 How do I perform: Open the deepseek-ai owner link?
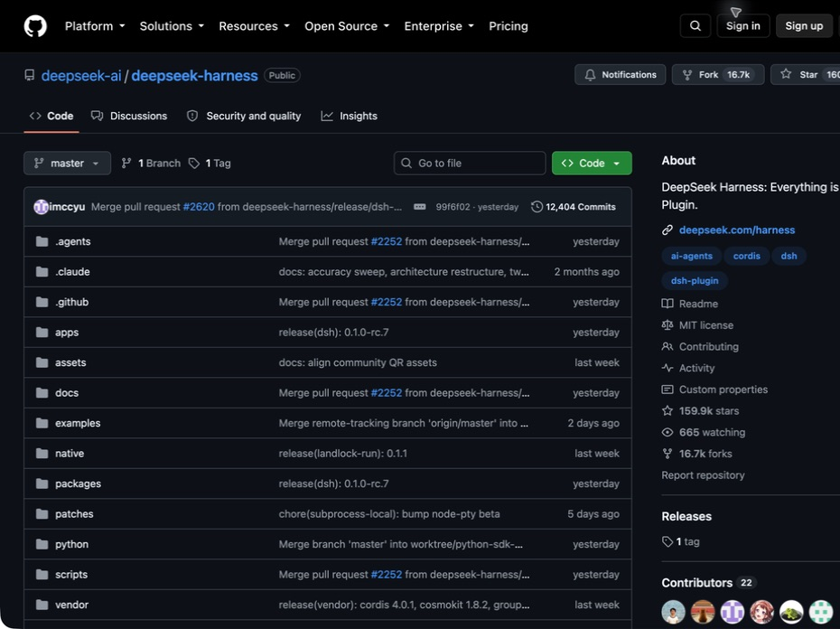pos(81,76)
